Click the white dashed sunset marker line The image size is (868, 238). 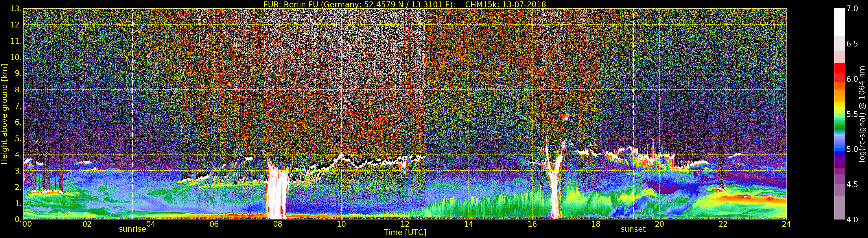click(x=633, y=114)
